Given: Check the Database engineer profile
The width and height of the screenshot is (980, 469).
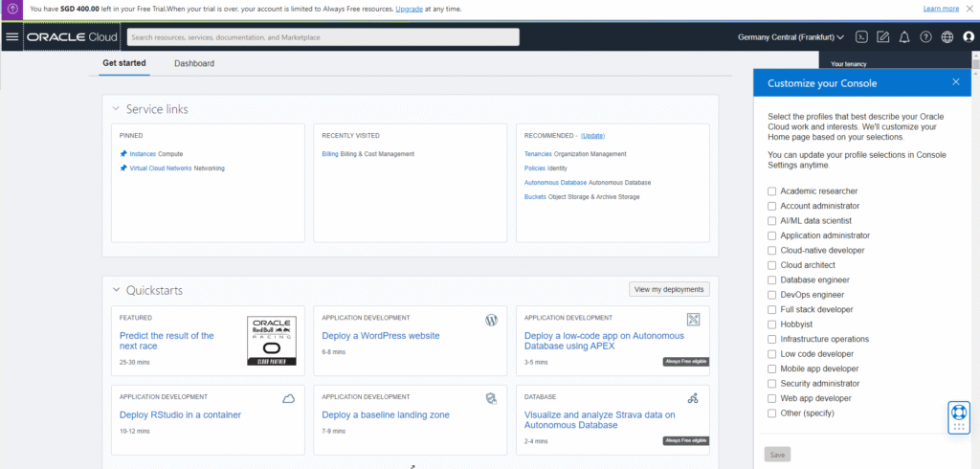Looking at the screenshot, I should [772, 280].
